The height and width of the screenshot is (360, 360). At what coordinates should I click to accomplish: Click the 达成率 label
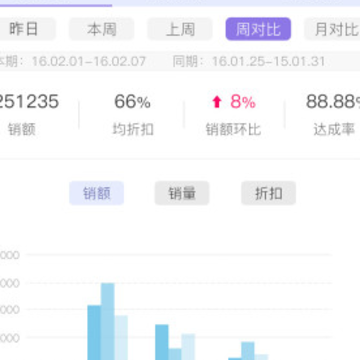[334, 130]
